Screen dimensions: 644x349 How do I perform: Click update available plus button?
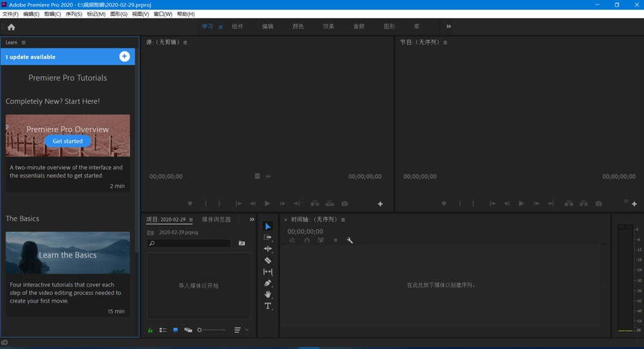pyautogui.click(x=124, y=57)
